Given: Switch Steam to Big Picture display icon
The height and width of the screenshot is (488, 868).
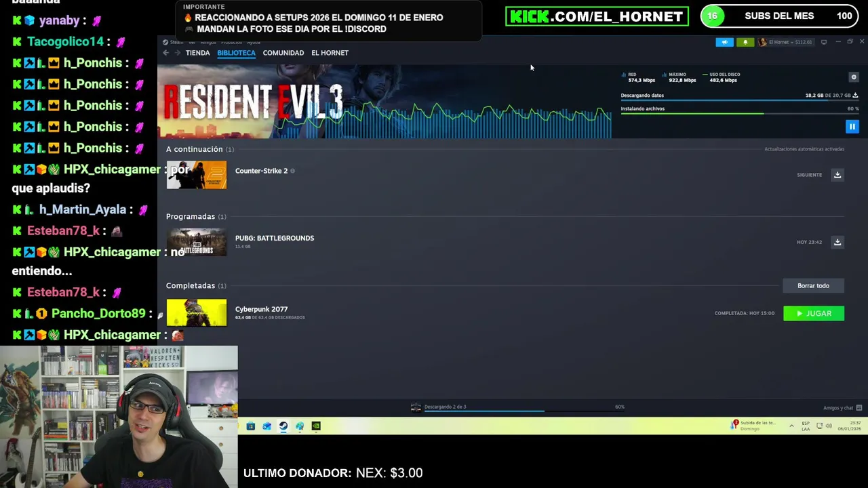Looking at the screenshot, I should tap(824, 42).
